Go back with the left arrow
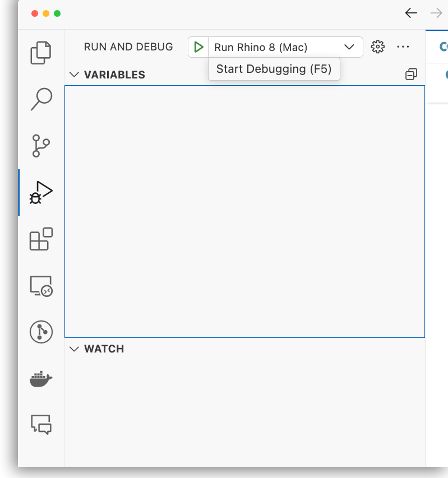This screenshot has width=448, height=478. (411, 13)
